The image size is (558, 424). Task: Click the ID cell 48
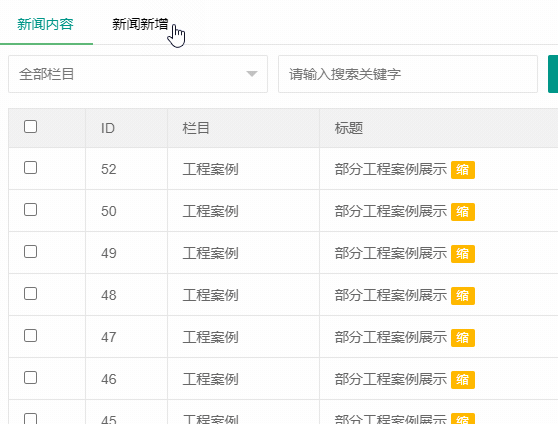pos(109,295)
